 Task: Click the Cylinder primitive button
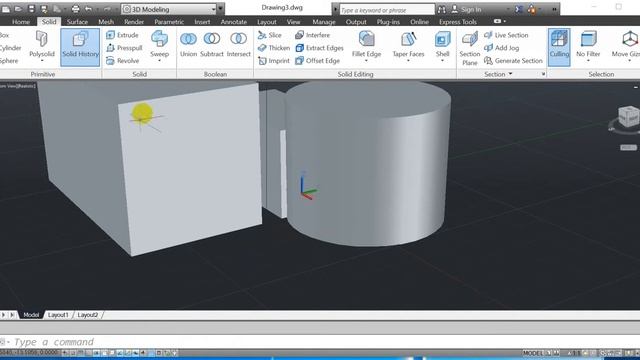[x=10, y=48]
